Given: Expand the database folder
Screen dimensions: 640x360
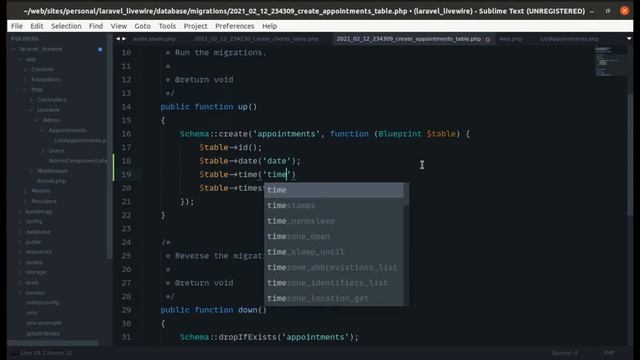Looking at the screenshot, I should (20, 232).
